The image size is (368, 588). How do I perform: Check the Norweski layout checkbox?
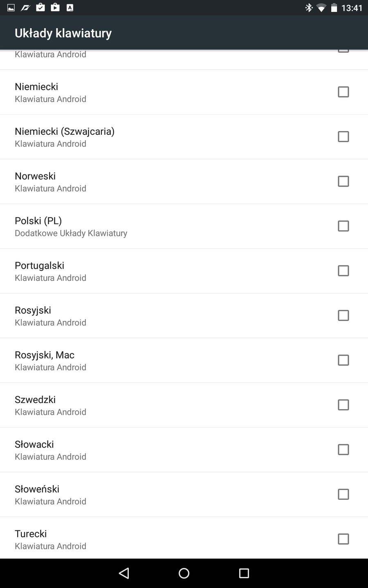[x=343, y=181]
